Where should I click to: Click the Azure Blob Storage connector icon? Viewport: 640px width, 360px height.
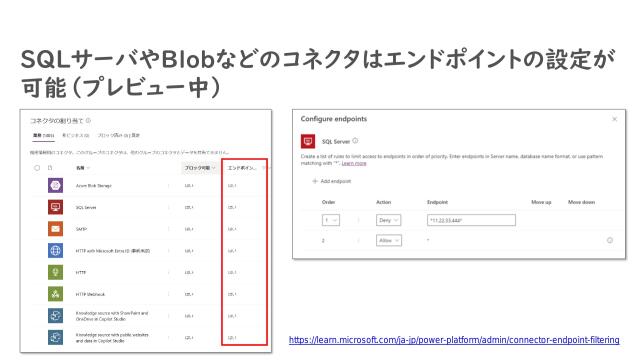(56, 185)
